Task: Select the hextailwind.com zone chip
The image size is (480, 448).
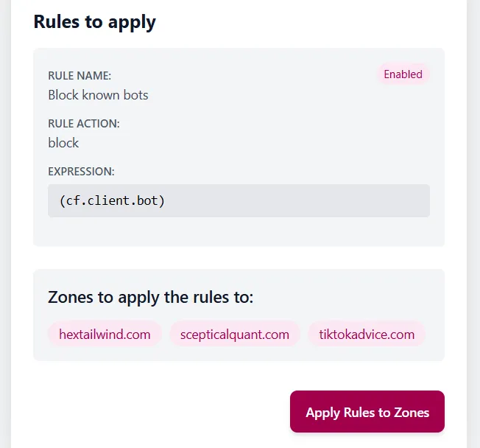Action: click(105, 334)
